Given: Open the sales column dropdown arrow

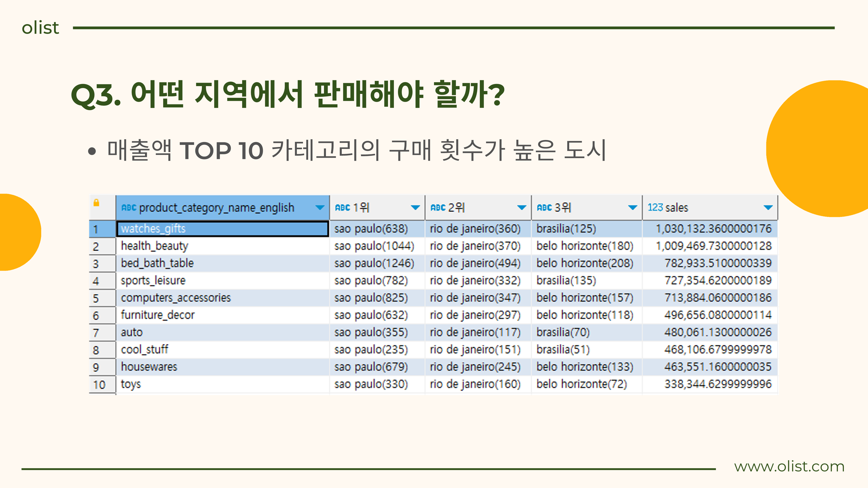Looking at the screenshot, I should (x=768, y=208).
